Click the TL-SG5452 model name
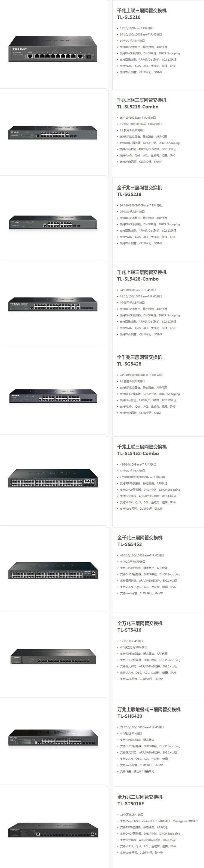 (129, 544)
